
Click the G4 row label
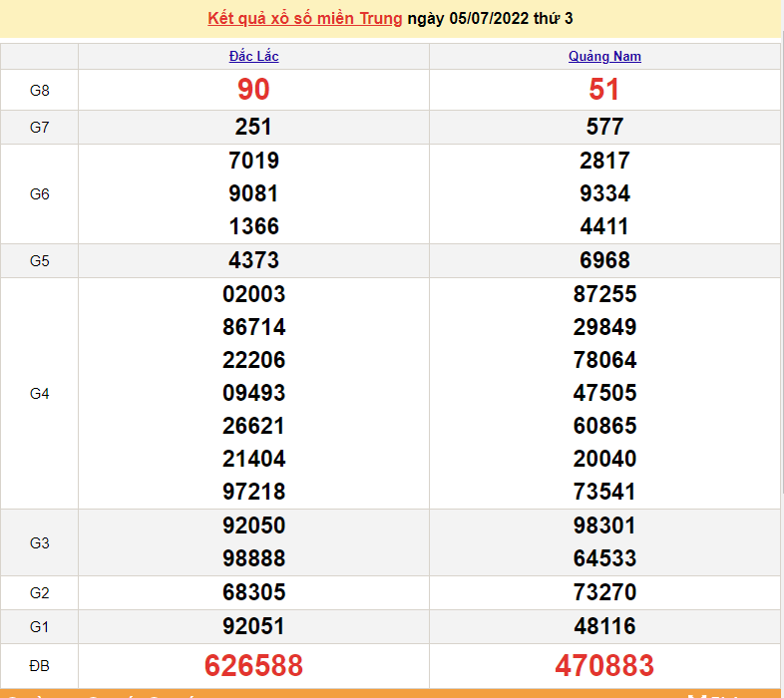coord(40,394)
